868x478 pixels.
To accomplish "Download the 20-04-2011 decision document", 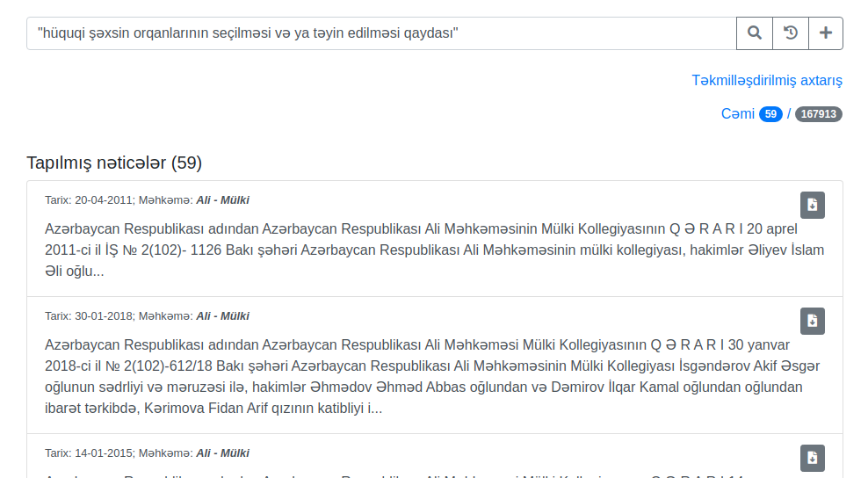I will click(x=812, y=205).
